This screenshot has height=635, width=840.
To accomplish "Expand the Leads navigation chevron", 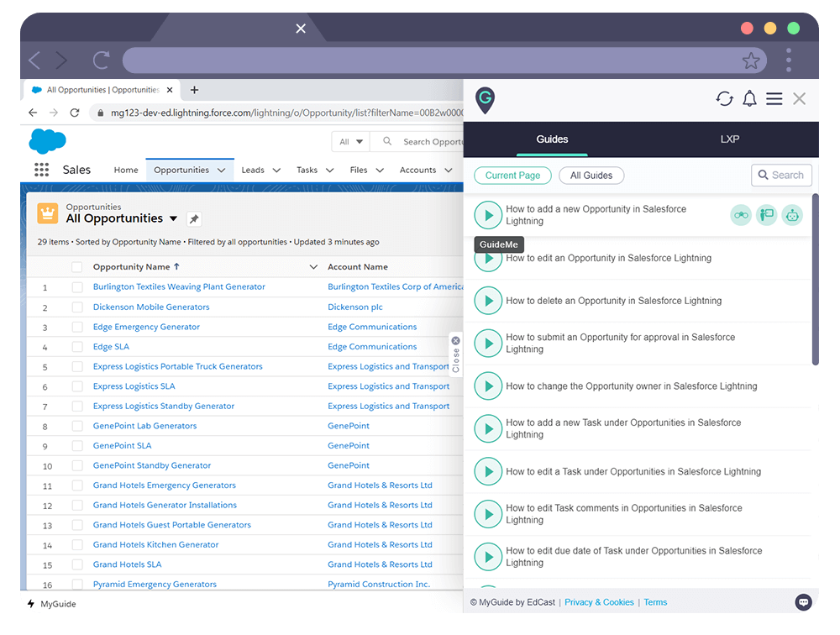I will click(276, 170).
